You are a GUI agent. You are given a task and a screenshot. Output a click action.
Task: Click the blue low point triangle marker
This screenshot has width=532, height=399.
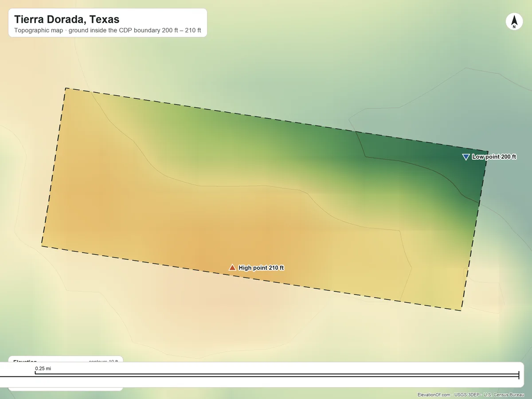[465, 157]
